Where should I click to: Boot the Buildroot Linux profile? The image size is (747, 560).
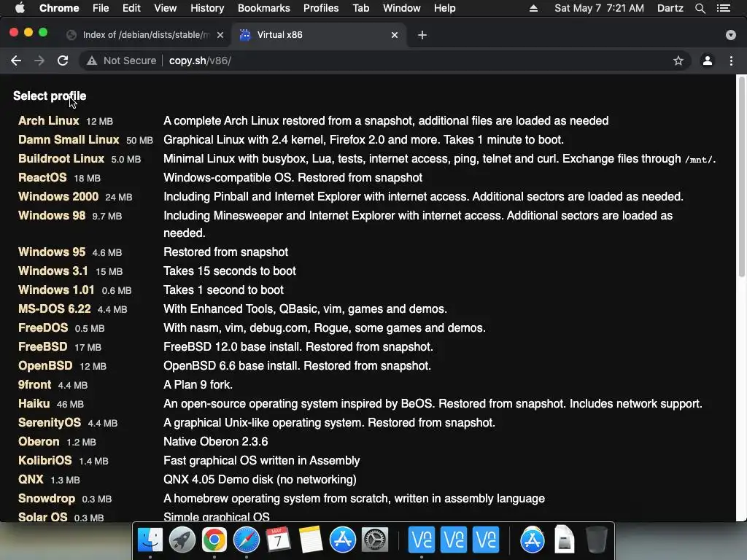tap(61, 158)
